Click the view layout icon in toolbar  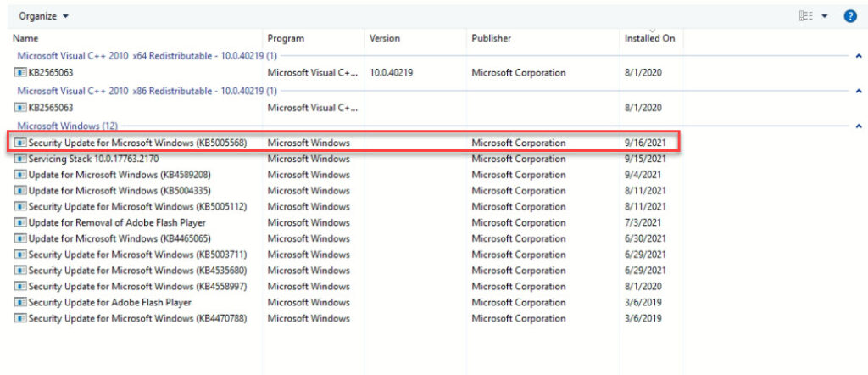click(805, 16)
